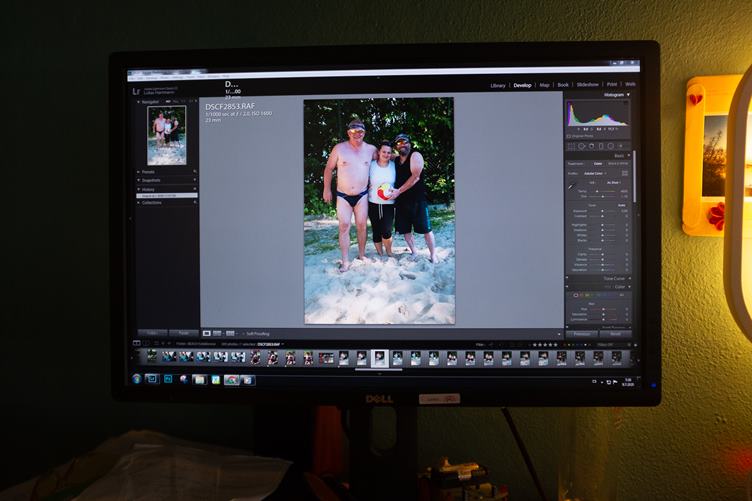This screenshot has width=752, height=501.
Task: Click the Lightroom Lr logo
Action: (x=136, y=91)
